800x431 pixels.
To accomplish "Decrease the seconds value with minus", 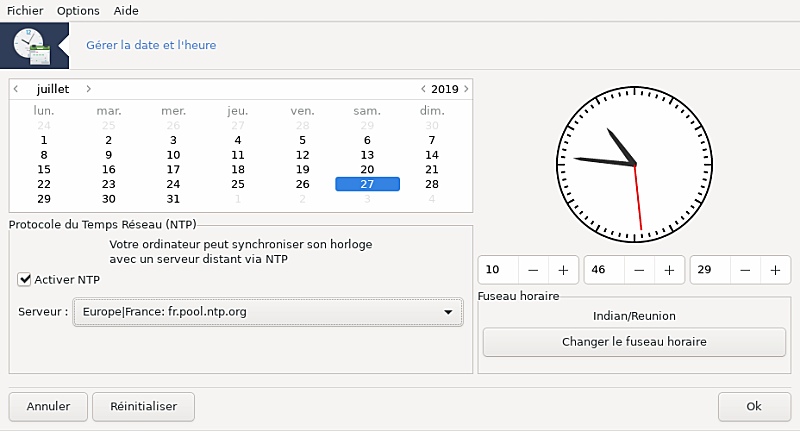I will click(x=744, y=270).
